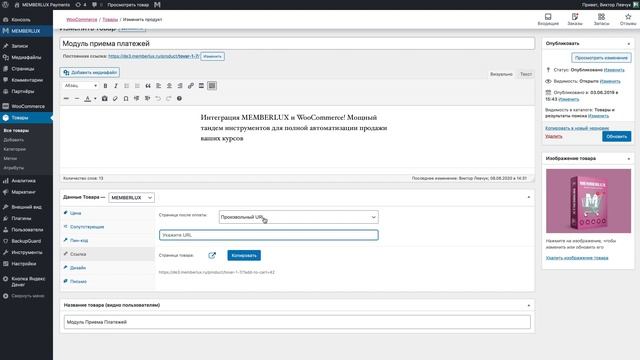
Task: Apply strikethrough formatting
Action: (x=66, y=98)
